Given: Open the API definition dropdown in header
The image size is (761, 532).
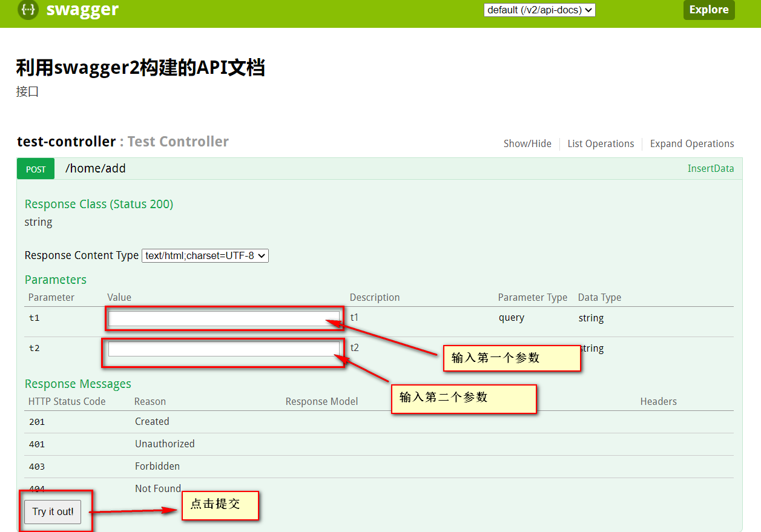Looking at the screenshot, I should click(539, 10).
